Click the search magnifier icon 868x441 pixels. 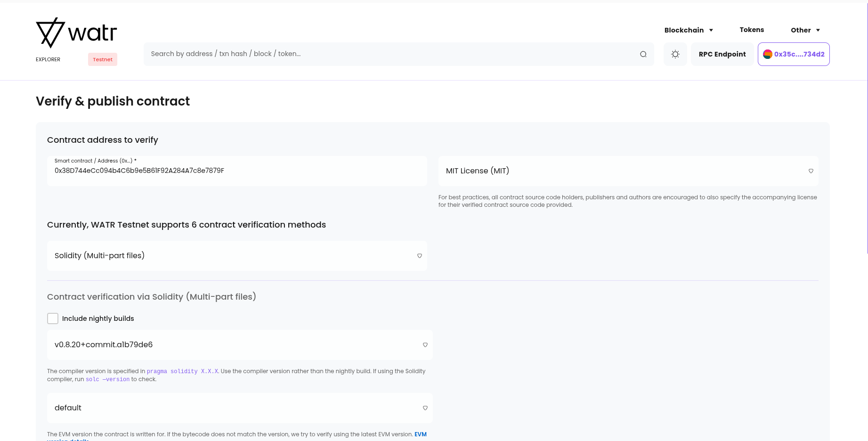643,54
